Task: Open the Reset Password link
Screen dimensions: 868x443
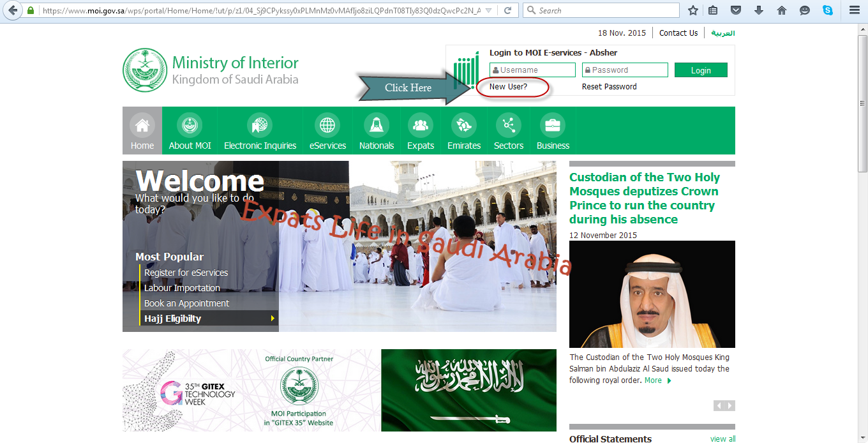Action: 609,86
